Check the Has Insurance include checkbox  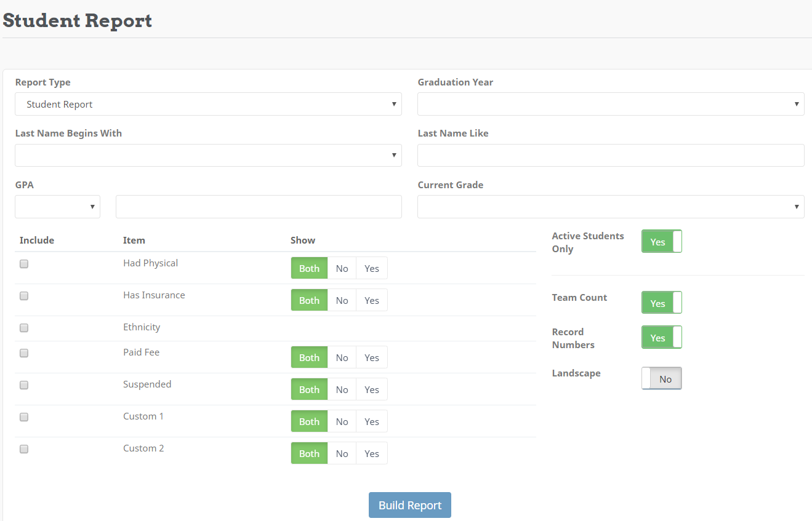click(x=24, y=296)
